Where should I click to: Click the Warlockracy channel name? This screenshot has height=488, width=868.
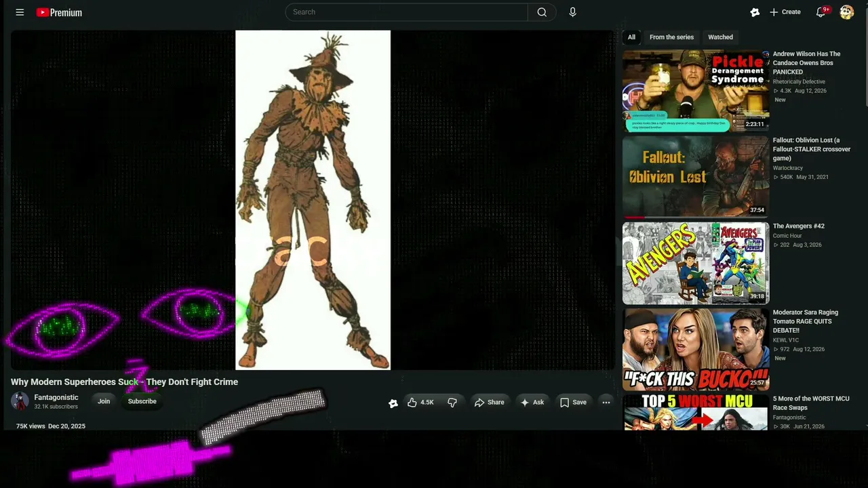[788, 168]
